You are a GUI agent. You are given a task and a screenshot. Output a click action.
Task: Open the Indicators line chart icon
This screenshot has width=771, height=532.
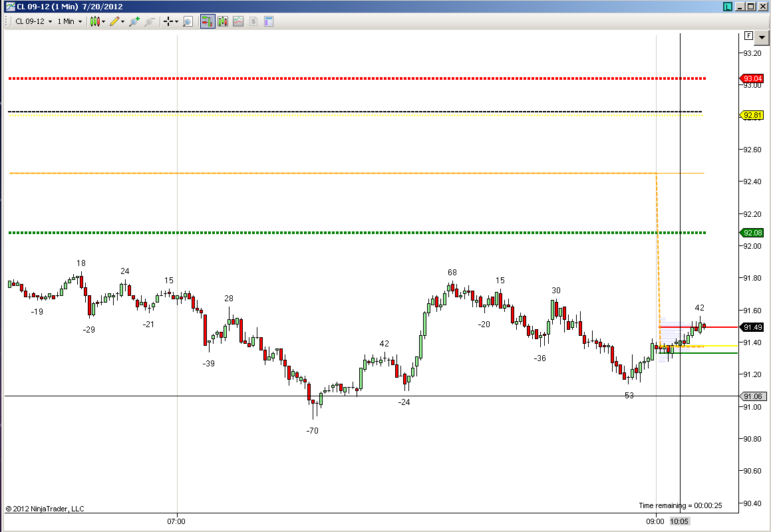238,22
